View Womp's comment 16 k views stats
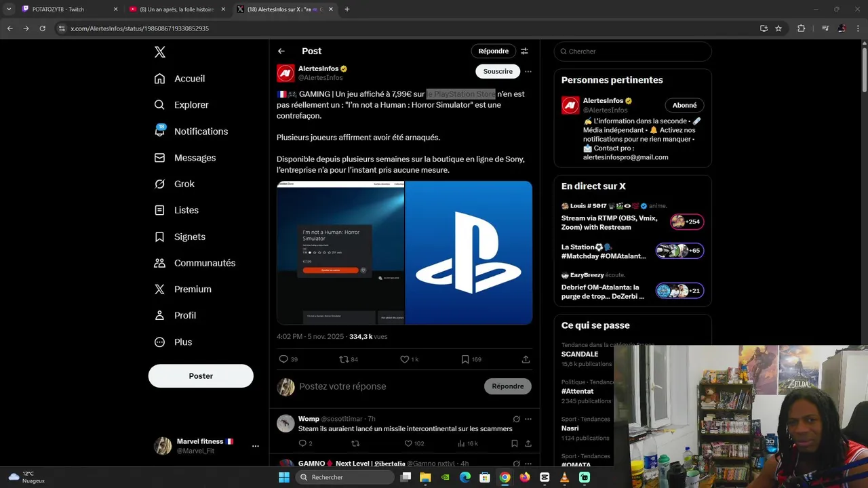 [x=468, y=443]
